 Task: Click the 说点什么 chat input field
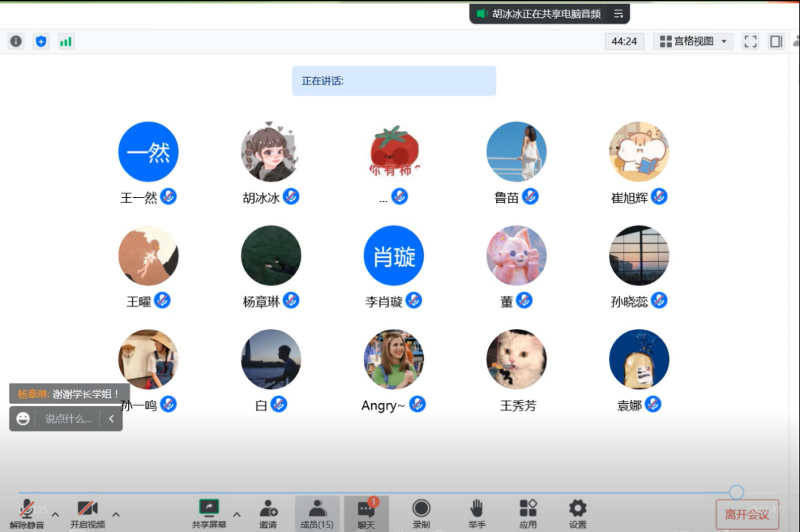pos(68,419)
